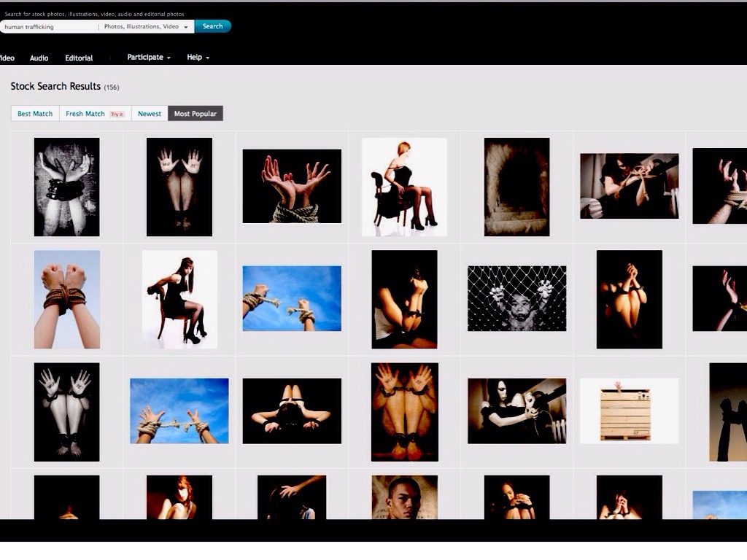
Task: Expand the Participate menu
Action: [x=148, y=58]
